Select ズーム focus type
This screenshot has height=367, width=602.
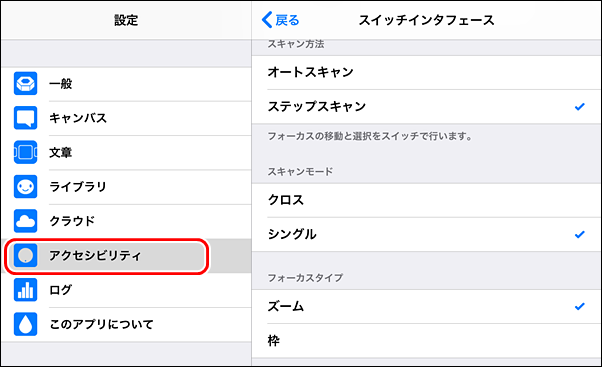[427, 307]
